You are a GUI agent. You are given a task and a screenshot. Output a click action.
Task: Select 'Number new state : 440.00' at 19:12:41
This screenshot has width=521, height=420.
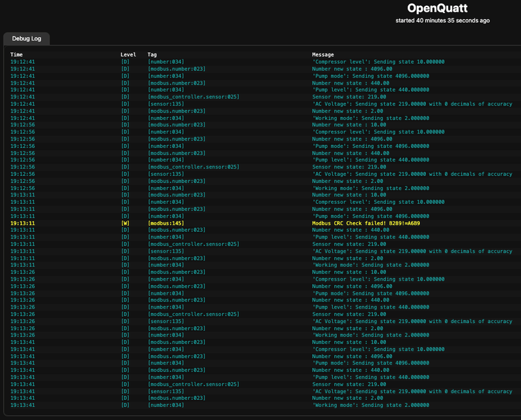(x=350, y=83)
